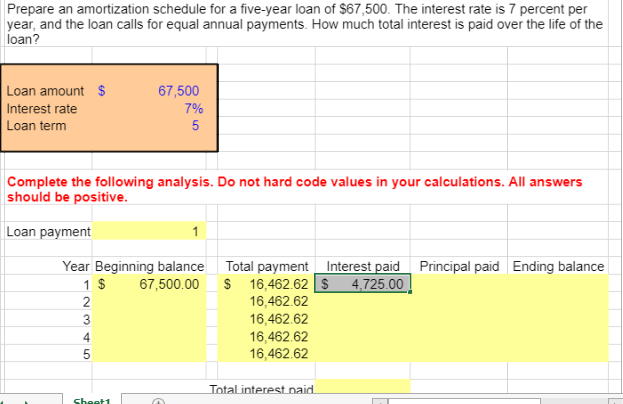Click the 'Beginning balance' column header
This screenshot has height=404, width=623.
pyautogui.click(x=149, y=266)
